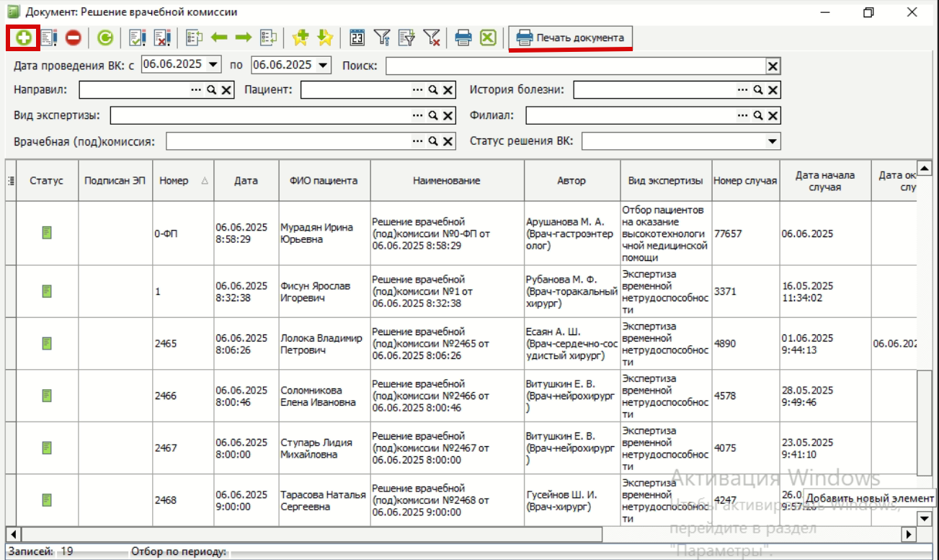Screen dimensions: 939x560
Task: Open the Врачебная (под)комиссия selection ellipsis
Action: click(x=418, y=141)
